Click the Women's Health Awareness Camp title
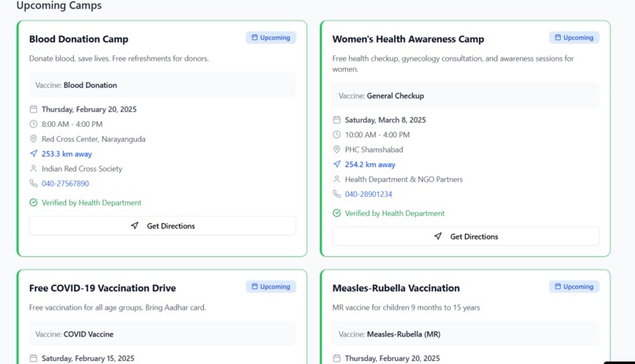This screenshot has width=635, height=364. pyautogui.click(x=408, y=39)
